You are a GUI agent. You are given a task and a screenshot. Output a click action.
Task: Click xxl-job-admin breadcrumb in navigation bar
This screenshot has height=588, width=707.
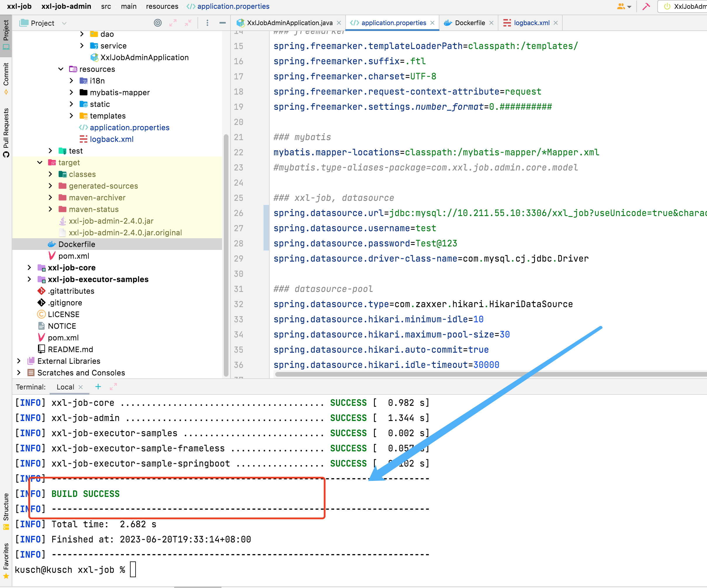tap(66, 6)
